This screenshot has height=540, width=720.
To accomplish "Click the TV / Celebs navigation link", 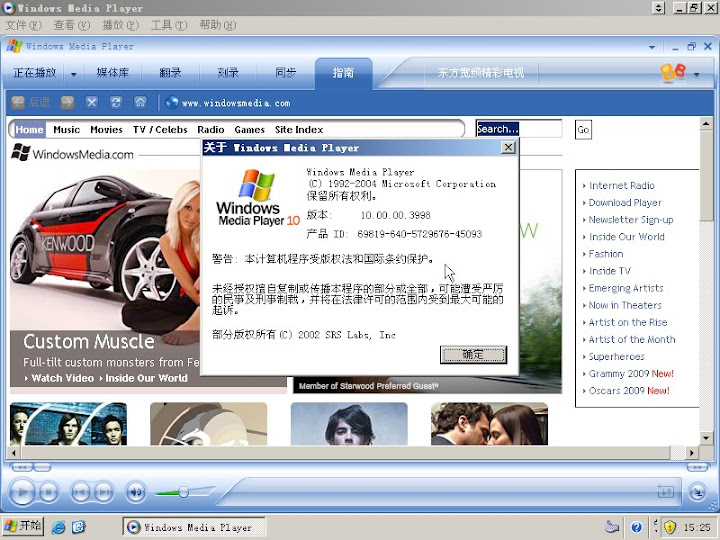I will (x=160, y=129).
